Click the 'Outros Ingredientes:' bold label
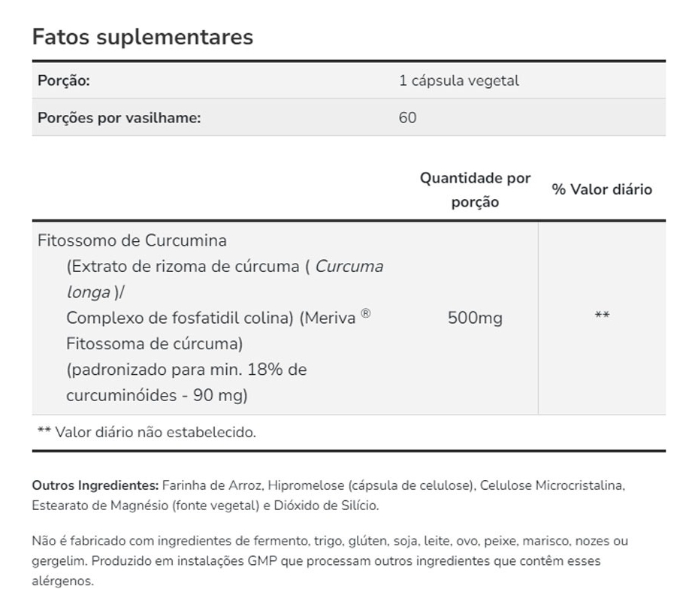 click(95, 485)
